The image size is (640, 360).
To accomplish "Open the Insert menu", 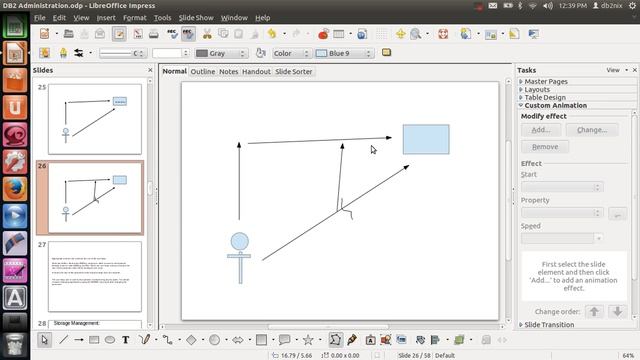I will coord(106,18).
